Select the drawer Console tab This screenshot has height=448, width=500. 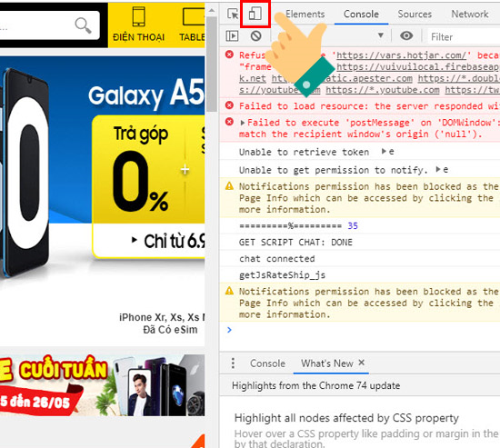point(267,363)
